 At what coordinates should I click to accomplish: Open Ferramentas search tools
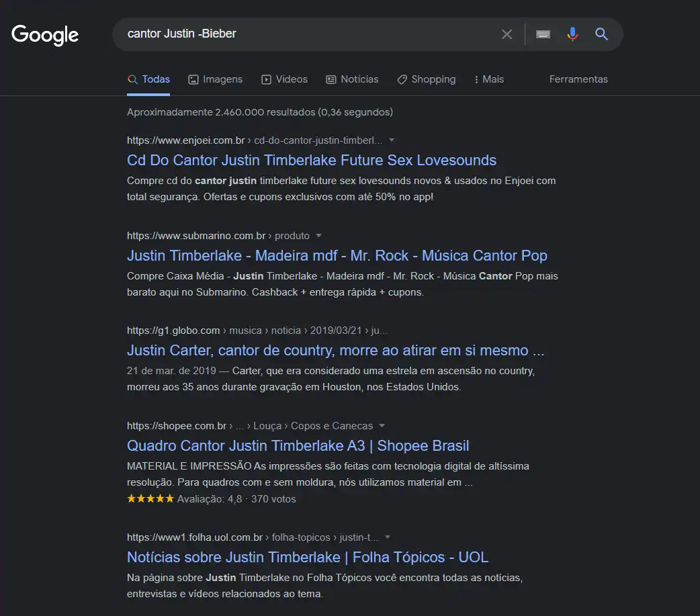point(578,79)
